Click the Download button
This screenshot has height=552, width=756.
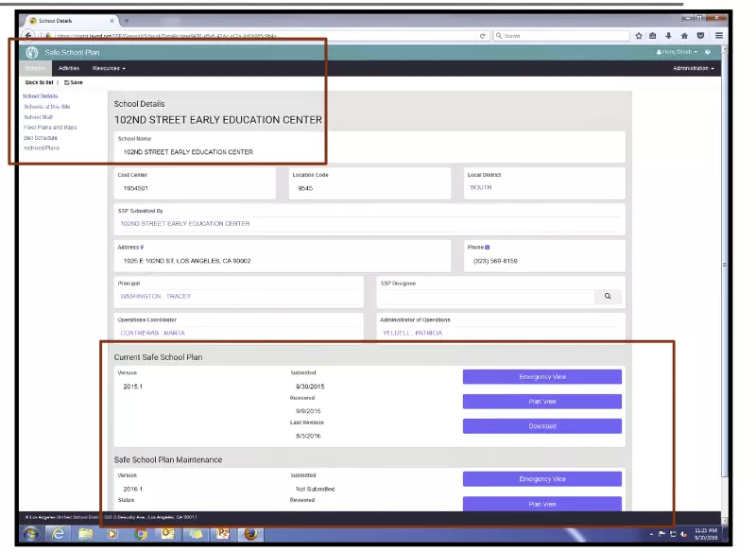coord(541,426)
